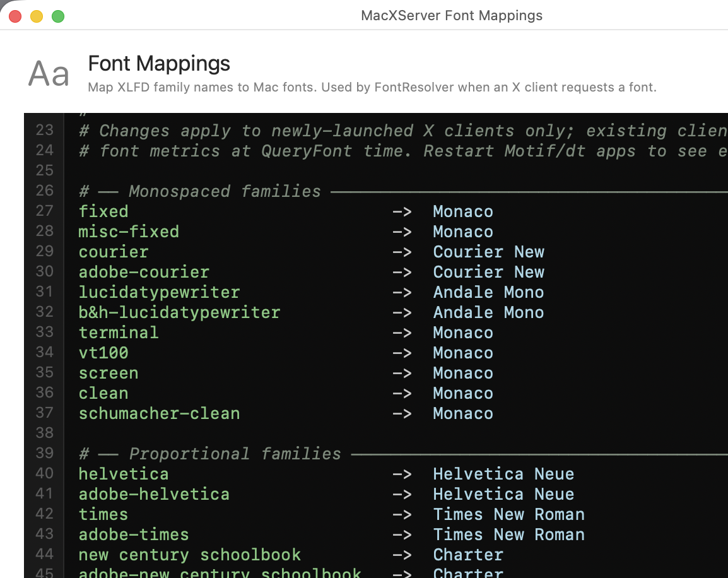Click the comment on line 24 about QueryFont
728x578 pixels.
(403, 151)
